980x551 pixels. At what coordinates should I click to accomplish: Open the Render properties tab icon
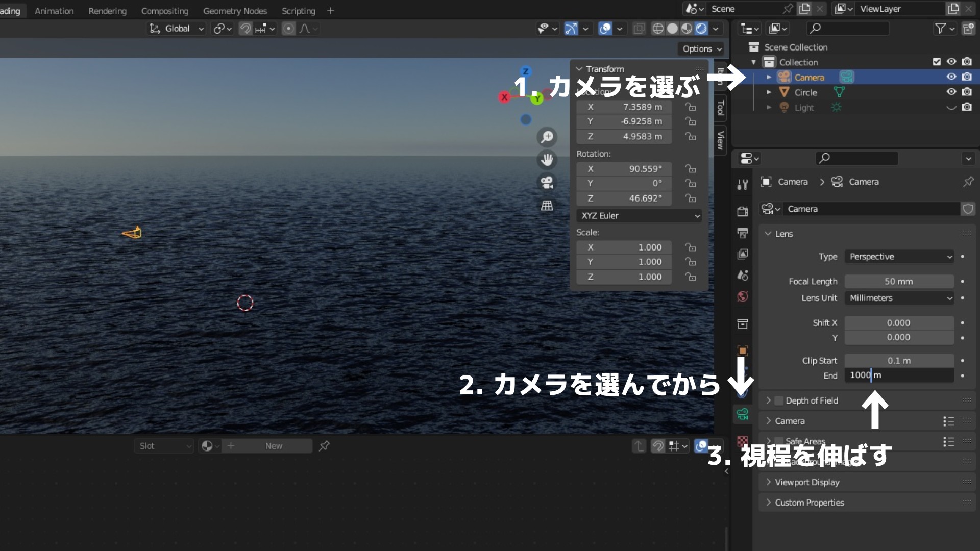pyautogui.click(x=743, y=211)
